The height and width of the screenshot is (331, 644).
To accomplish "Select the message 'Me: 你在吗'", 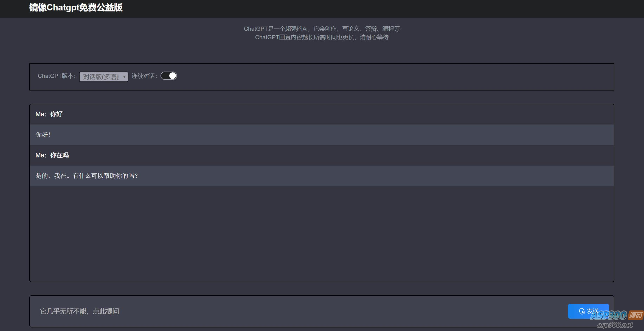I will 52,155.
